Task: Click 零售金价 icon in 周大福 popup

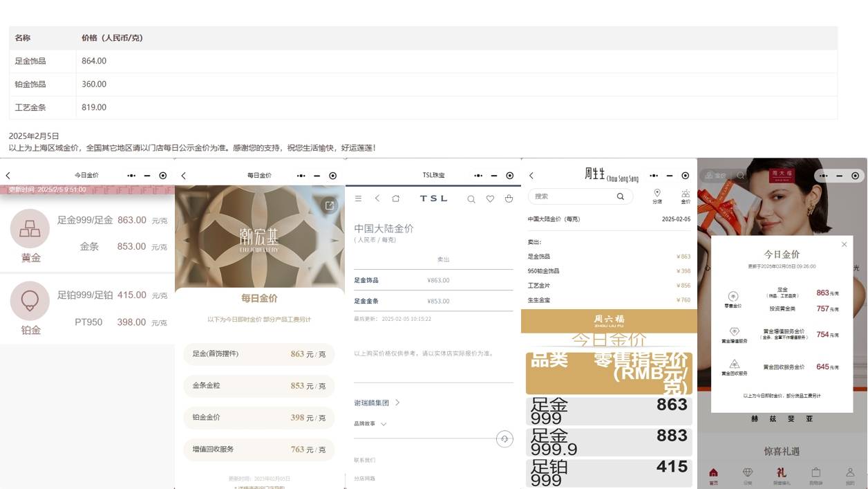Action: (x=733, y=296)
